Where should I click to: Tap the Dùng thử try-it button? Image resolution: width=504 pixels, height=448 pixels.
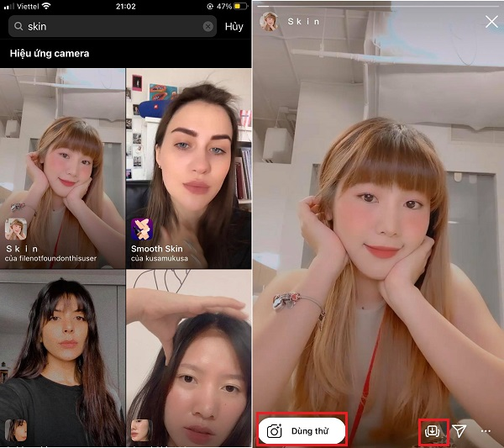click(302, 430)
